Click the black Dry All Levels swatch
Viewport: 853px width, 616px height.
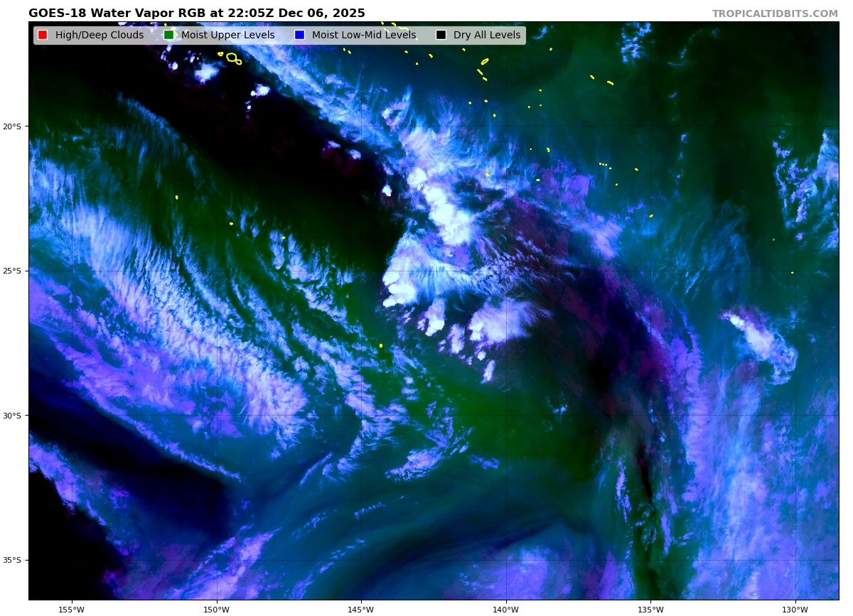pyautogui.click(x=441, y=36)
